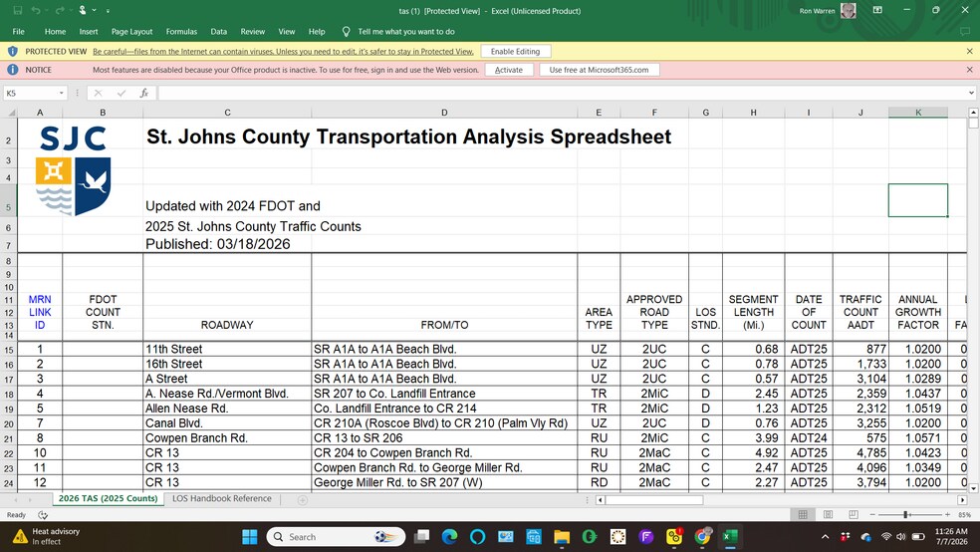Switch to Normal view icon
Viewport: 980px width, 552px height.
803,514
